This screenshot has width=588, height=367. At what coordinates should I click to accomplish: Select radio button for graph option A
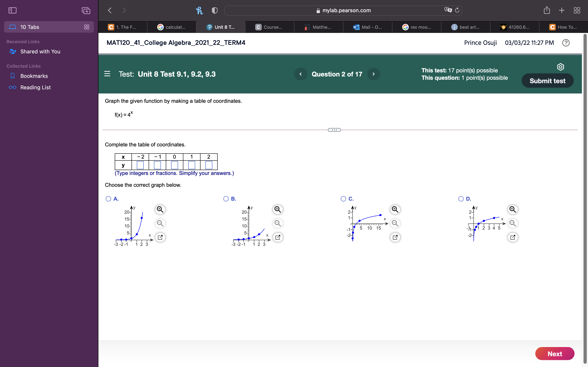(x=108, y=198)
